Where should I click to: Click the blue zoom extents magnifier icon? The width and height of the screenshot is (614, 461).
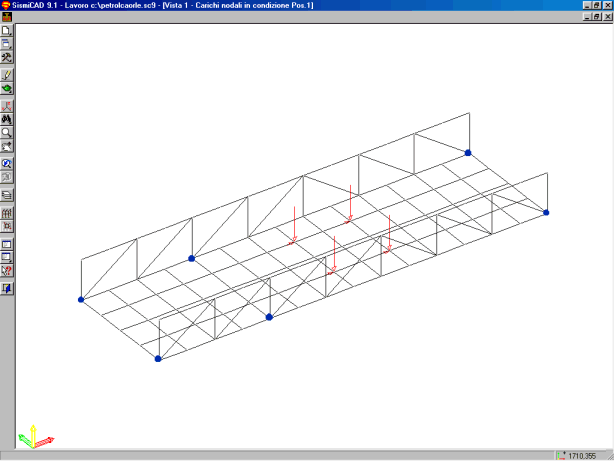click(7, 164)
